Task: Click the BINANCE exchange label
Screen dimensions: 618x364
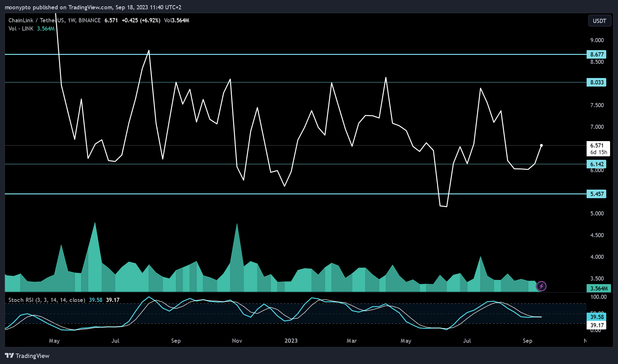Action: pyautogui.click(x=89, y=20)
